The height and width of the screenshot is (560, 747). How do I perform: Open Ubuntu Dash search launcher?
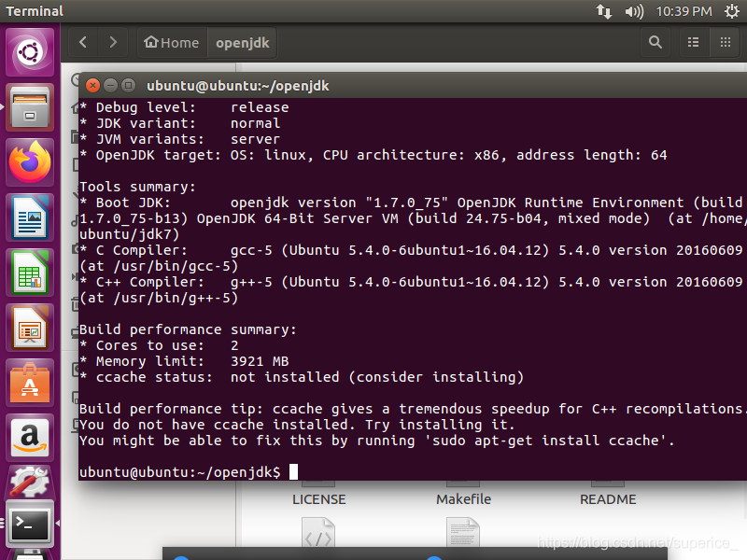coord(30,52)
